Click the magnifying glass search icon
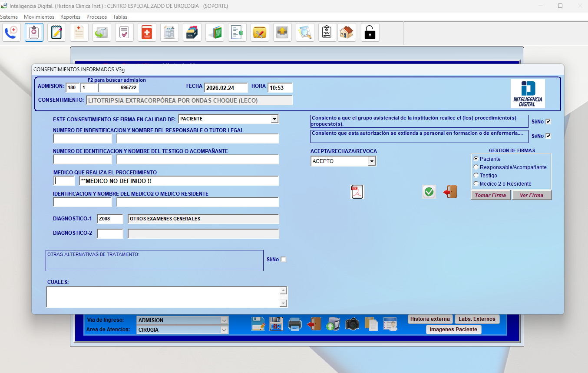 305,33
